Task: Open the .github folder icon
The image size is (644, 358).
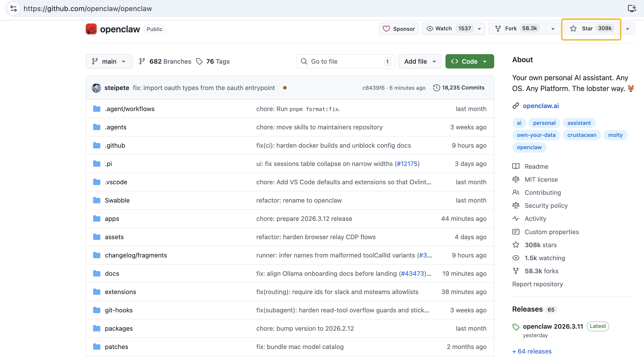Action: pyautogui.click(x=97, y=145)
